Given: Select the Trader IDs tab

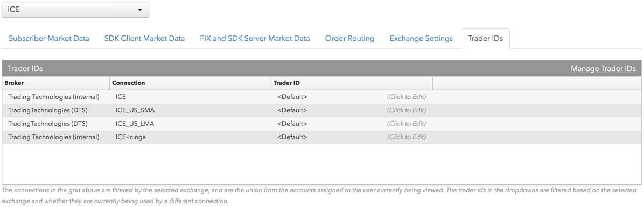Looking at the screenshot, I should coord(485,39).
